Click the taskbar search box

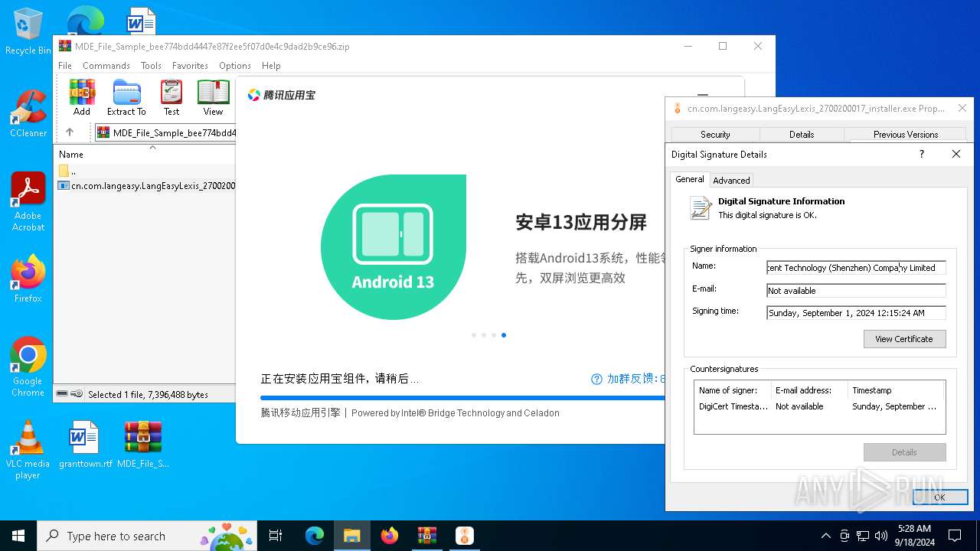(147, 536)
